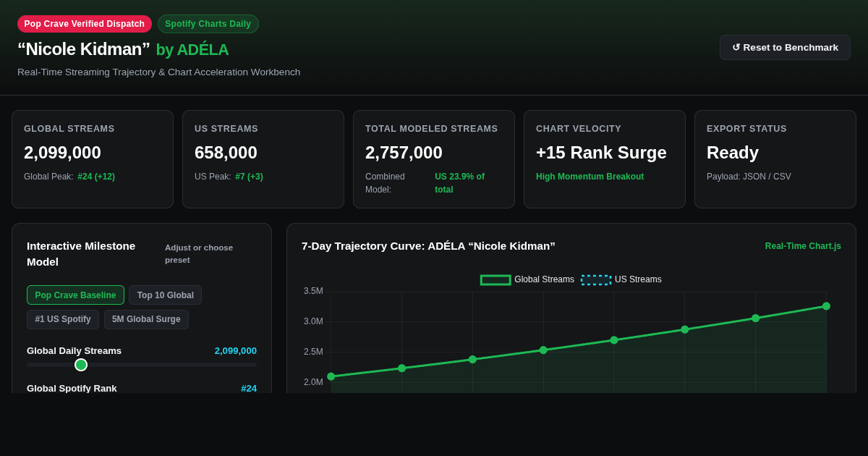The image size is (868, 456).
Task: Click the 7-Day Trajectory Curve chart title
Action: (x=428, y=246)
